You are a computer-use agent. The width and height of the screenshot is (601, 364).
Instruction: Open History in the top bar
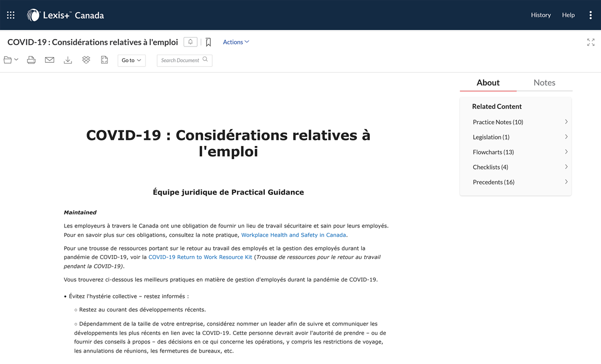pos(541,15)
